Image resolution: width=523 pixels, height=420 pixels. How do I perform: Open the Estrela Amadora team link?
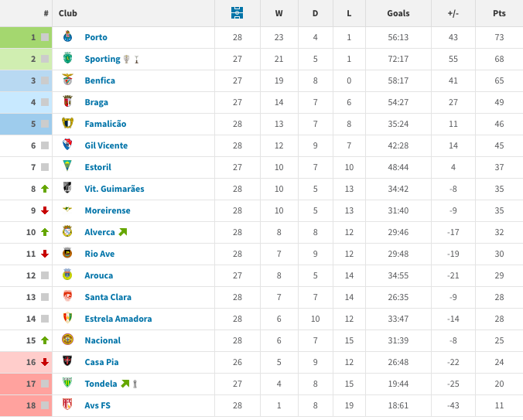point(118,319)
